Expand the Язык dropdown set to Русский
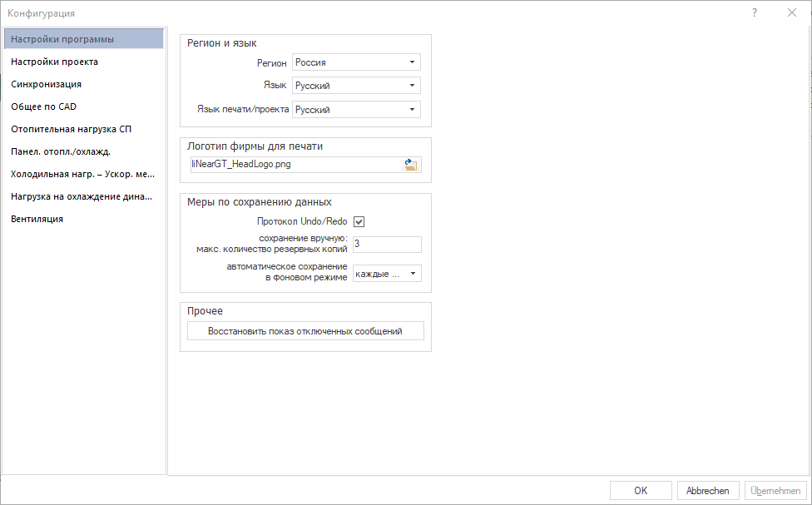812x505 pixels. (356, 86)
